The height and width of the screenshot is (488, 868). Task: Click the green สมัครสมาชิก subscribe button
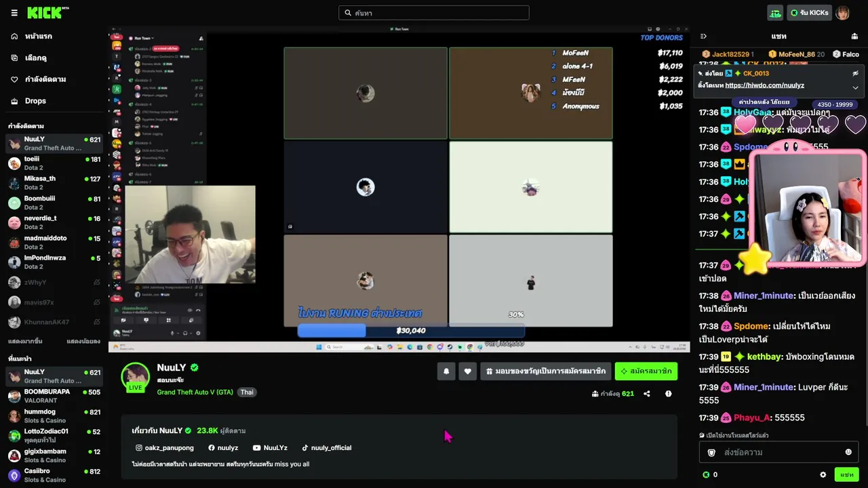(x=646, y=371)
